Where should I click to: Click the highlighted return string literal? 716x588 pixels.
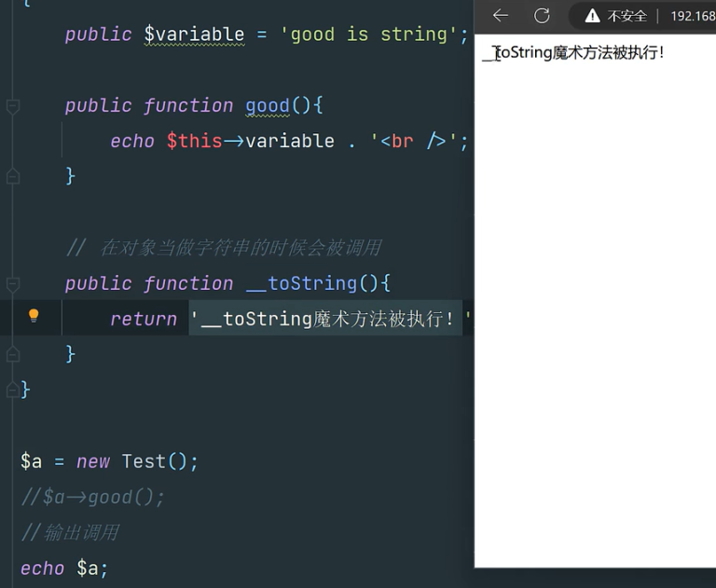tap(326, 319)
